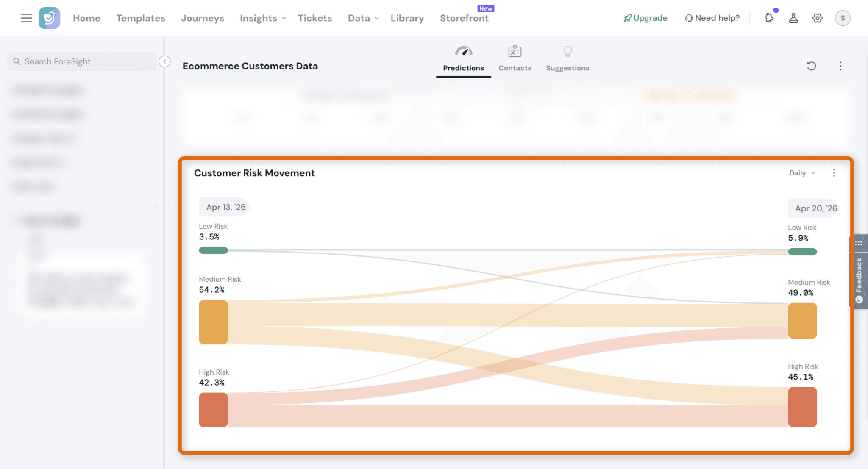Viewport: 868px width, 469px height.
Task: Open the settings gear icon
Action: [818, 18]
